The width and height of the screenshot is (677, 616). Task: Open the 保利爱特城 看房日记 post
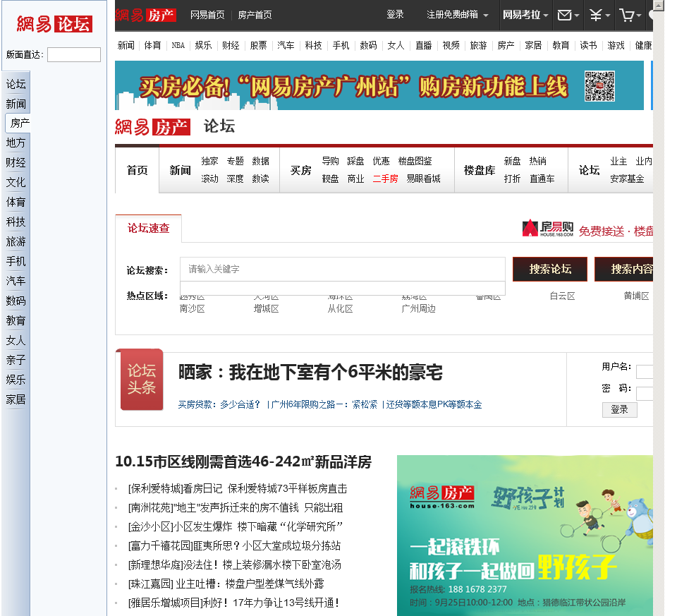pos(238,489)
